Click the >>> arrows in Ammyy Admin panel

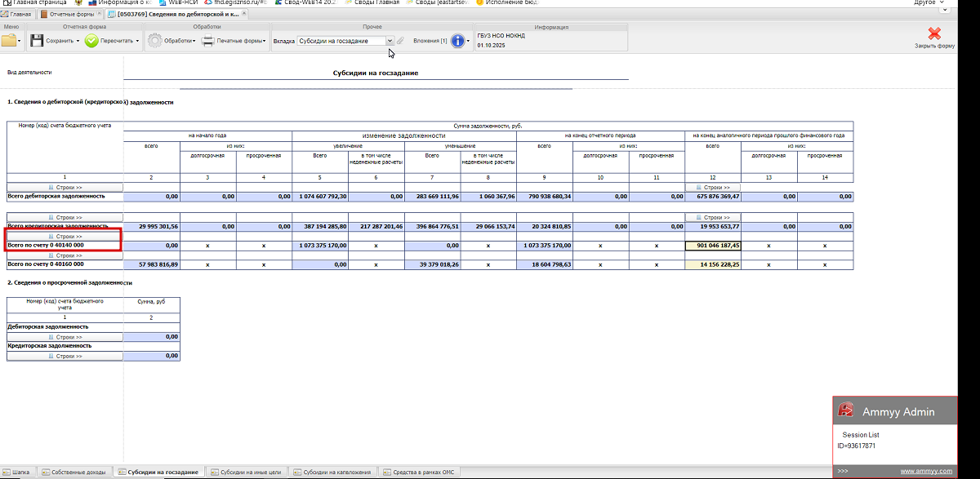coord(843,471)
